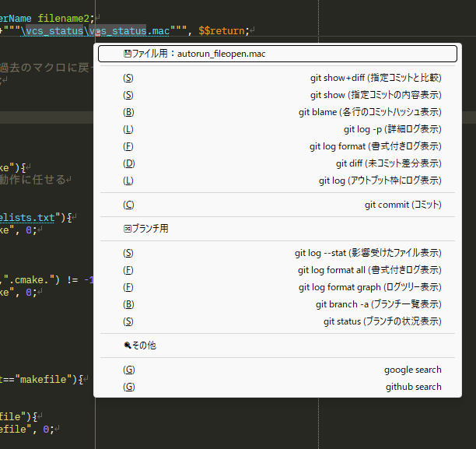Click the $$return token in editor
Viewport: 476px width, 449px height.
(222, 31)
